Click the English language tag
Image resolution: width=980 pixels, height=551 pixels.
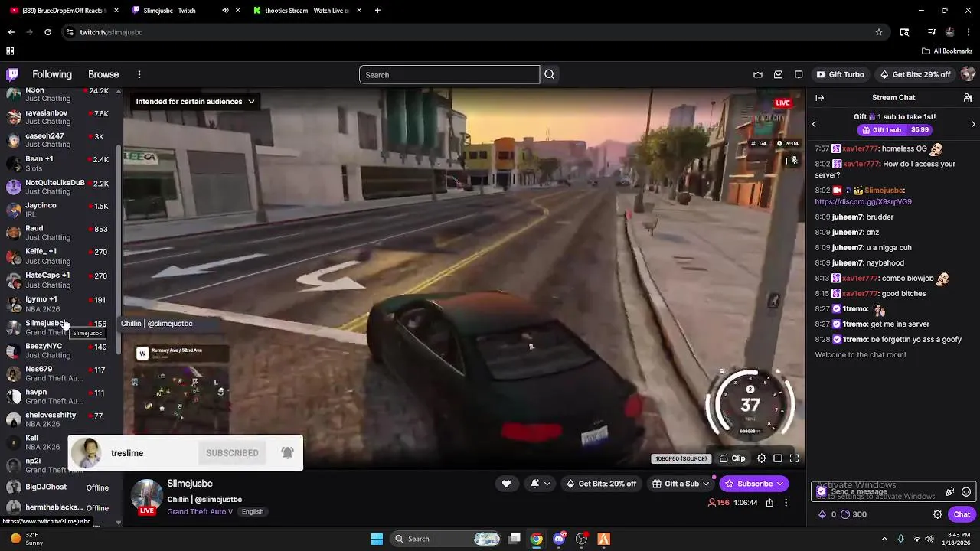click(253, 512)
